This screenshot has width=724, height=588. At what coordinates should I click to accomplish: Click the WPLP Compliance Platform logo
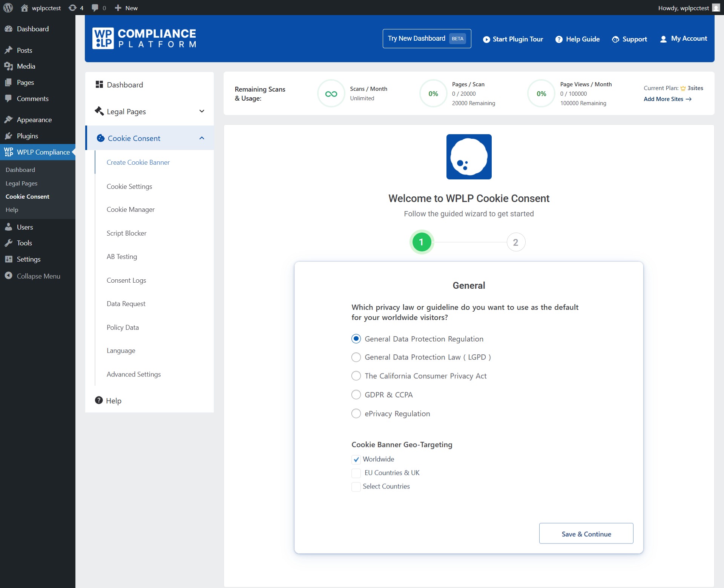tap(144, 38)
